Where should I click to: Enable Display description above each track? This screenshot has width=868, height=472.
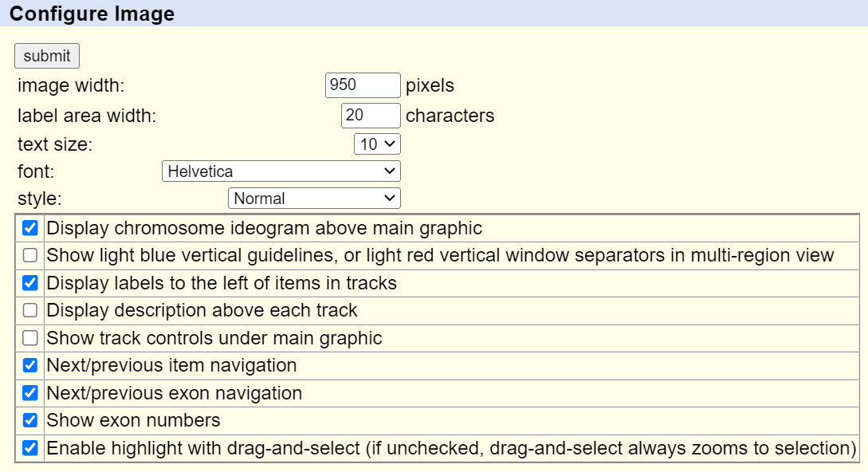tap(30, 311)
